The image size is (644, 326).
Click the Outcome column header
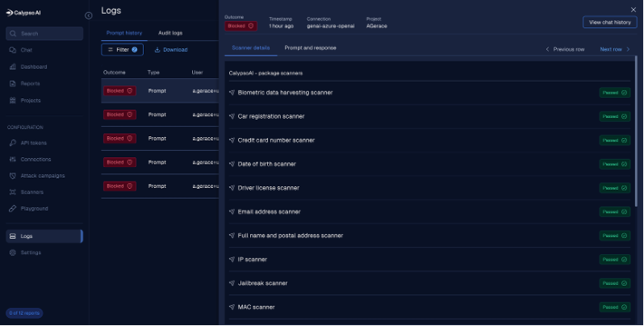pyautogui.click(x=114, y=73)
